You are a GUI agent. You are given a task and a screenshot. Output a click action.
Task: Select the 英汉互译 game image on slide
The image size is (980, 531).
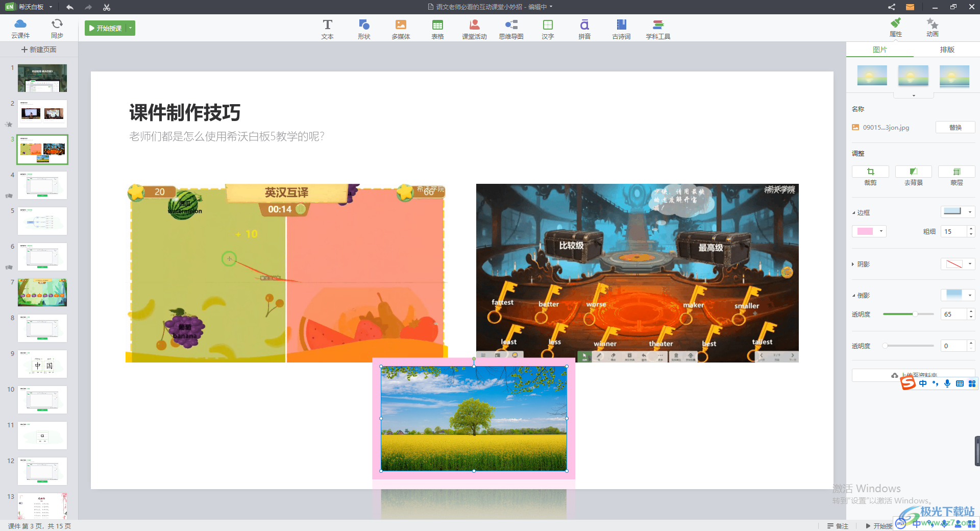286,273
